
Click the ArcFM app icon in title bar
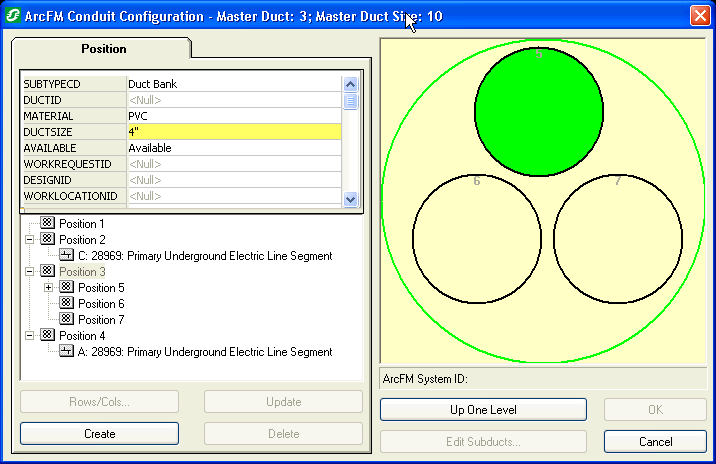14,16
